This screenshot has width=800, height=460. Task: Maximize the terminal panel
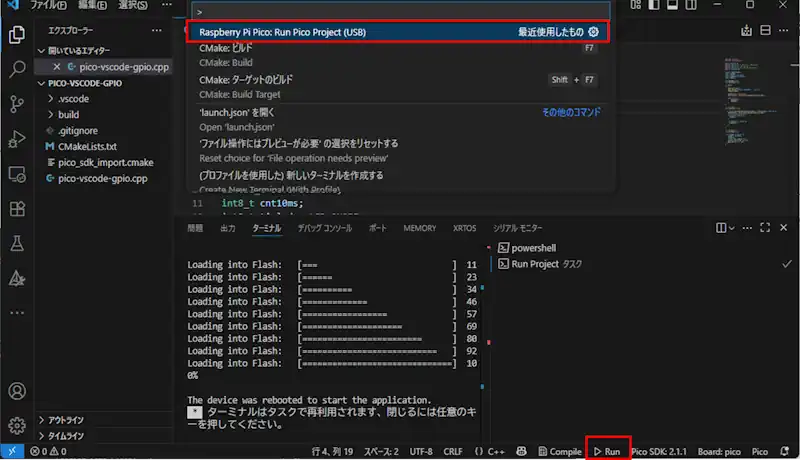(765, 227)
